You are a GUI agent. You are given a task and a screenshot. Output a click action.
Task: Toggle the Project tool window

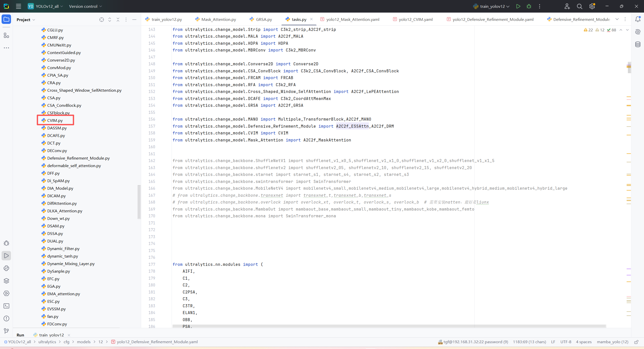pos(6,19)
